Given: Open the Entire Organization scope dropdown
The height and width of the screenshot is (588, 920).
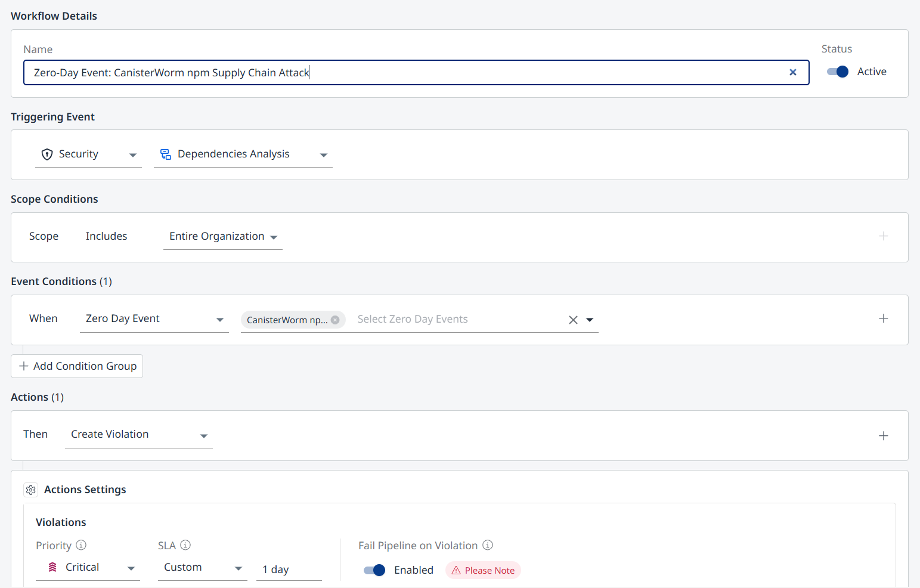Looking at the screenshot, I should click(x=222, y=237).
